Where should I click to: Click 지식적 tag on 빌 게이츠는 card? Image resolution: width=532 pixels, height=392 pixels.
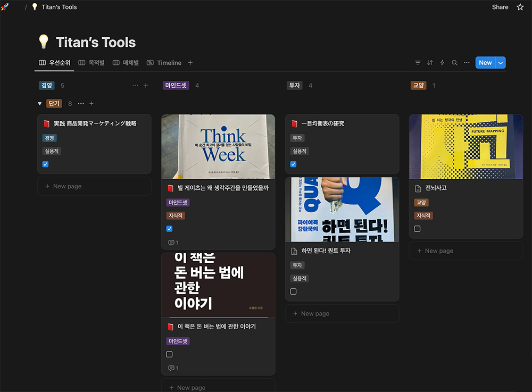pos(176,215)
